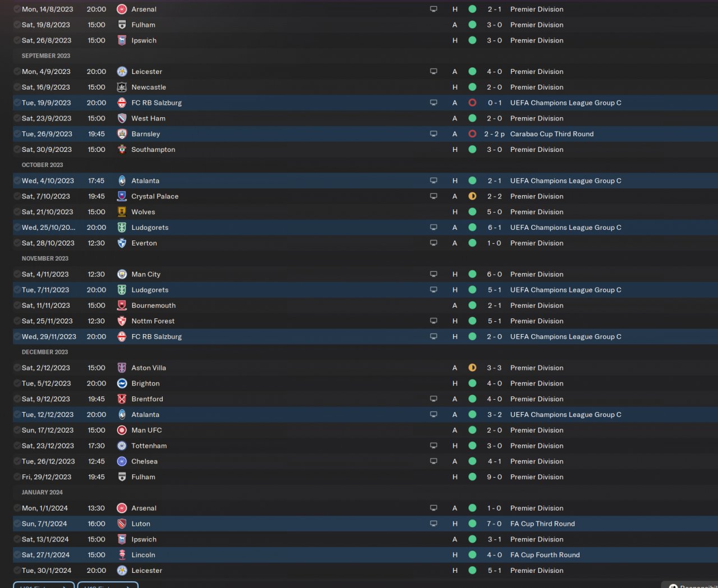Click the TV broadcast icon on Man City row
718x588 pixels.
(434, 275)
